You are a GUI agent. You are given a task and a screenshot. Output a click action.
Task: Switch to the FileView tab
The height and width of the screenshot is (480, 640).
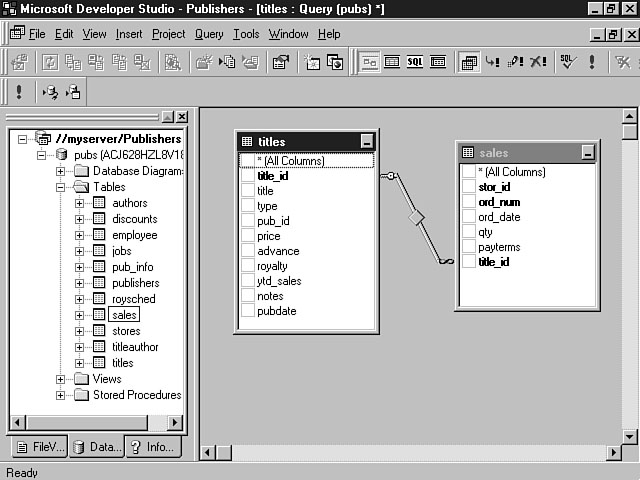pos(38,447)
